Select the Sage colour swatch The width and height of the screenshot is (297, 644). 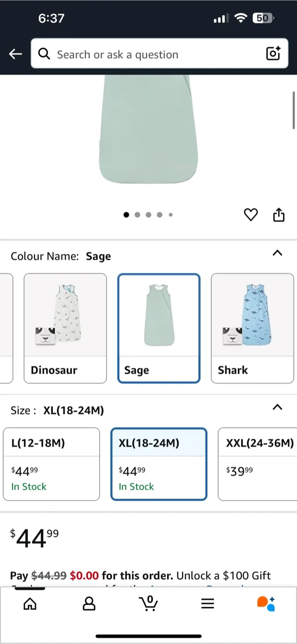pos(159,328)
